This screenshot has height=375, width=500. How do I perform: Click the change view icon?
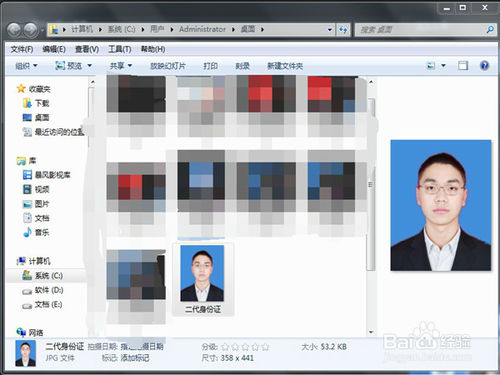click(x=431, y=66)
